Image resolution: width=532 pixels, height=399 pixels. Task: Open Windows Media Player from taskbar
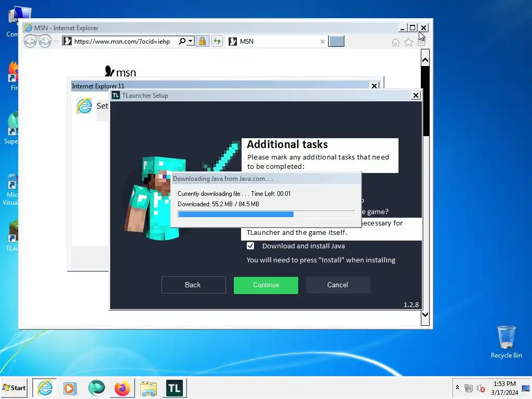71,388
